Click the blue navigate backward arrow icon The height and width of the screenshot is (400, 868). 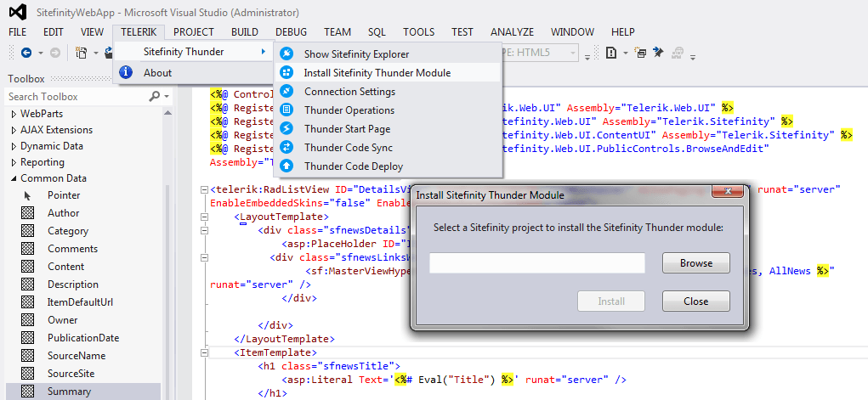click(26, 53)
